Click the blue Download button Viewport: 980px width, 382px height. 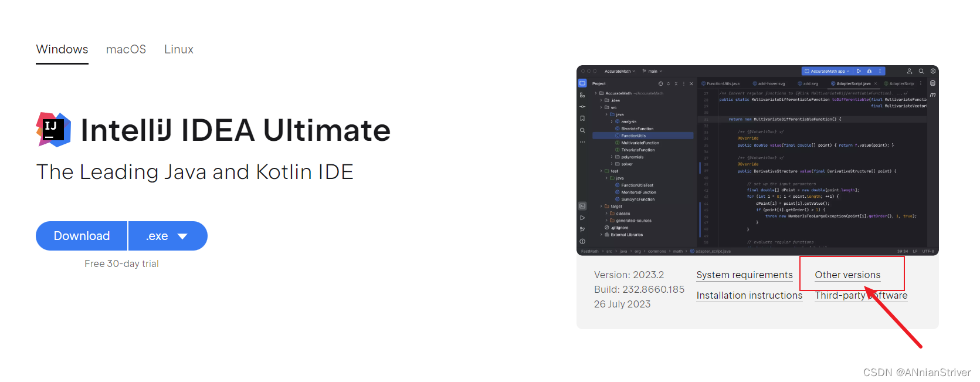click(82, 236)
